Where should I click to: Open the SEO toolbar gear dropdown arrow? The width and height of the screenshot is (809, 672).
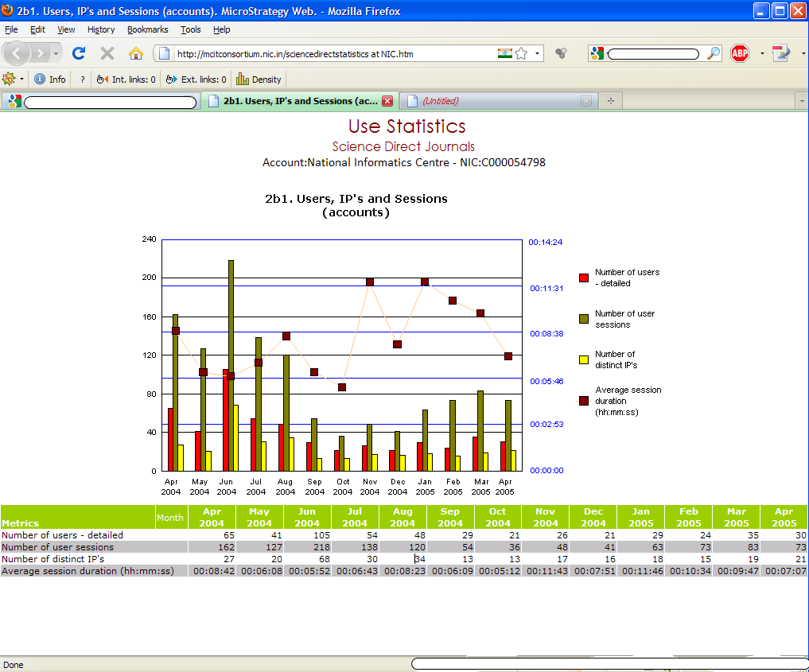click(x=21, y=80)
